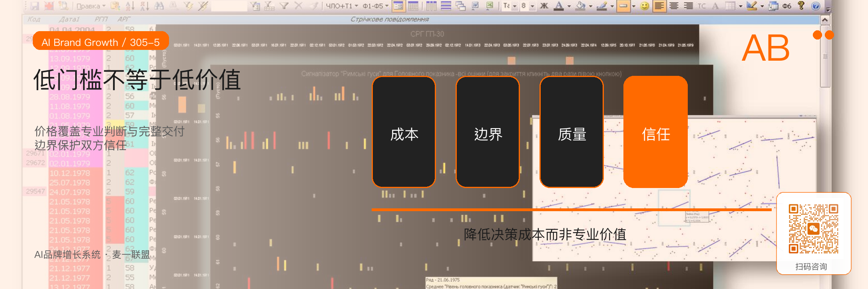868x289 pixels.
Task: Switch to datasheet grid view icon
Action: point(413,6)
